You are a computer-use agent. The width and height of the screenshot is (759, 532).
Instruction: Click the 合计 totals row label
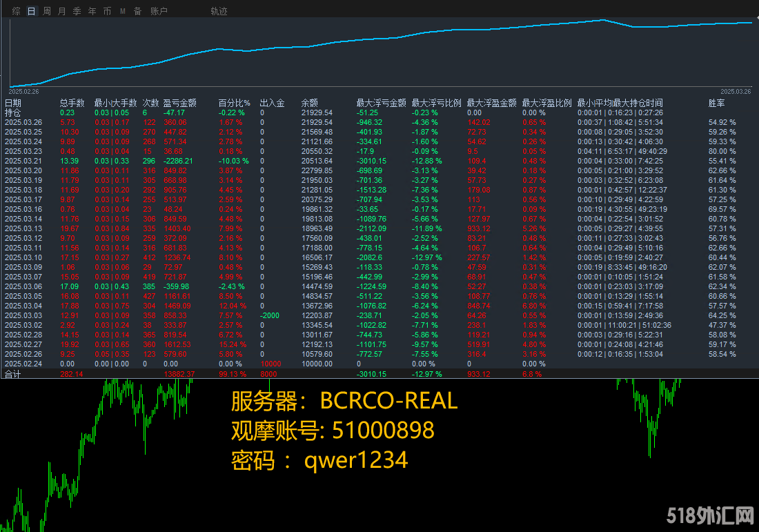[13, 374]
